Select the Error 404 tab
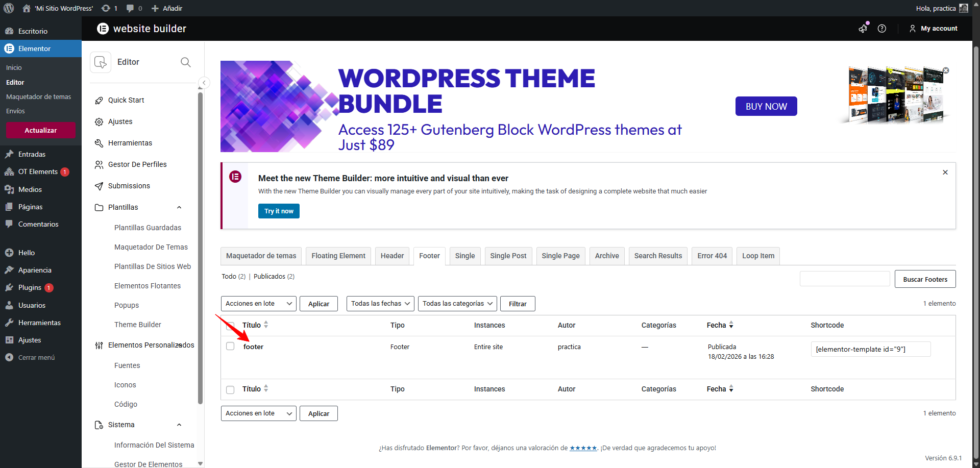The width and height of the screenshot is (980, 468). click(712, 256)
